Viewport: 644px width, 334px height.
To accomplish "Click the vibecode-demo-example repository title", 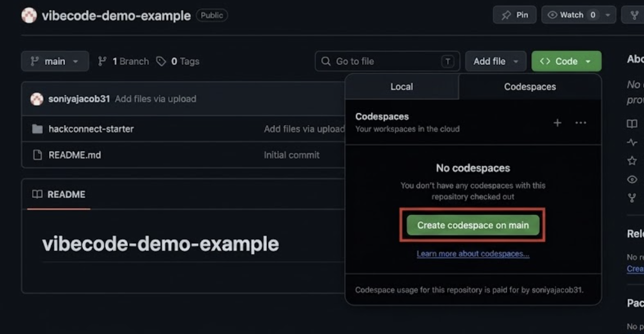I will (116, 16).
